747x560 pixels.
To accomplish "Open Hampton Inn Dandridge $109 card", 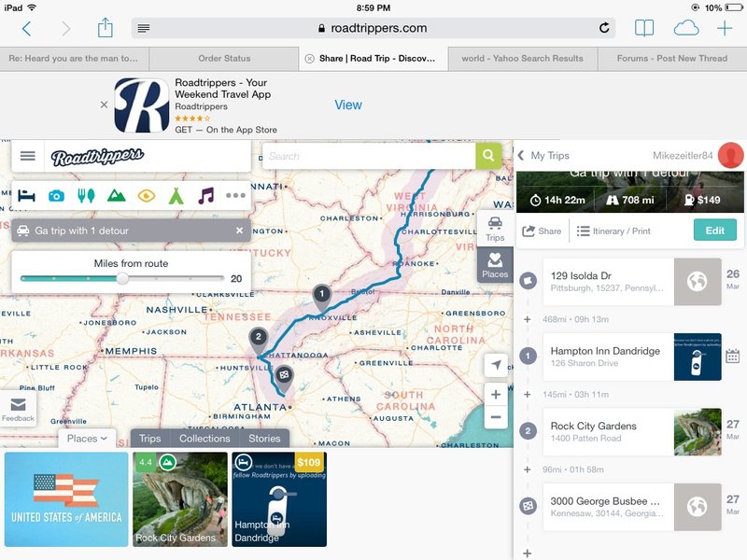I will click(279, 499).
